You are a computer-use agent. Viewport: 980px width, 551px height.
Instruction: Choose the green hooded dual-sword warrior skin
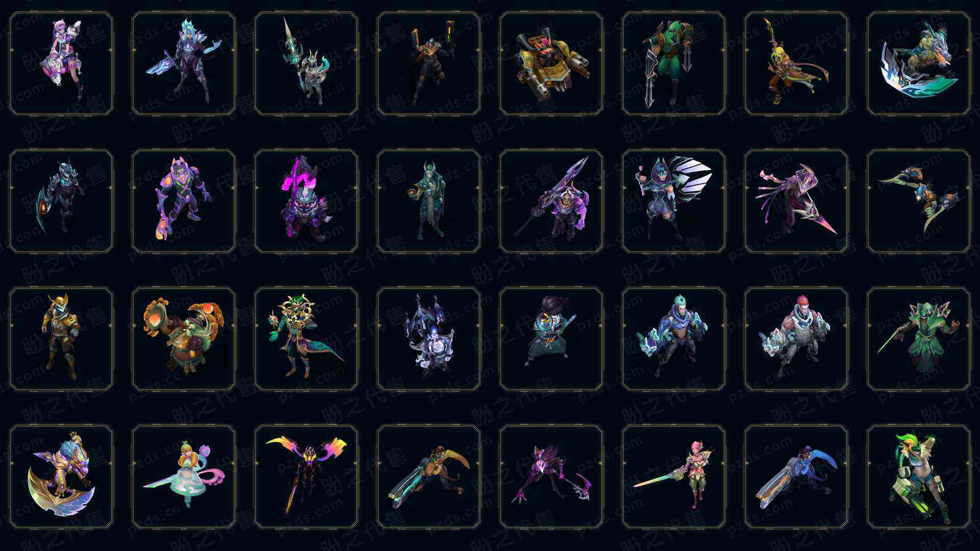674,64
